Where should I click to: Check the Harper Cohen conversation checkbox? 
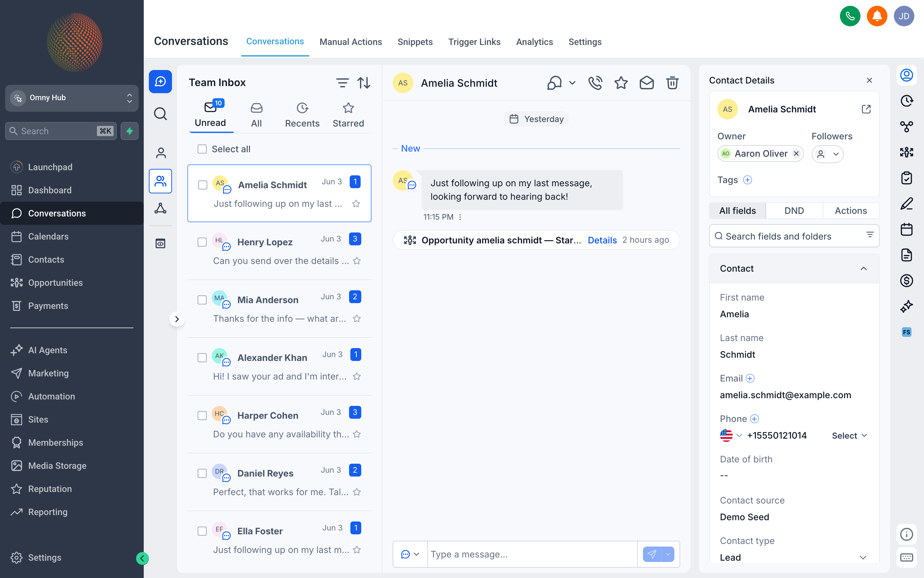tap(202, 416)
